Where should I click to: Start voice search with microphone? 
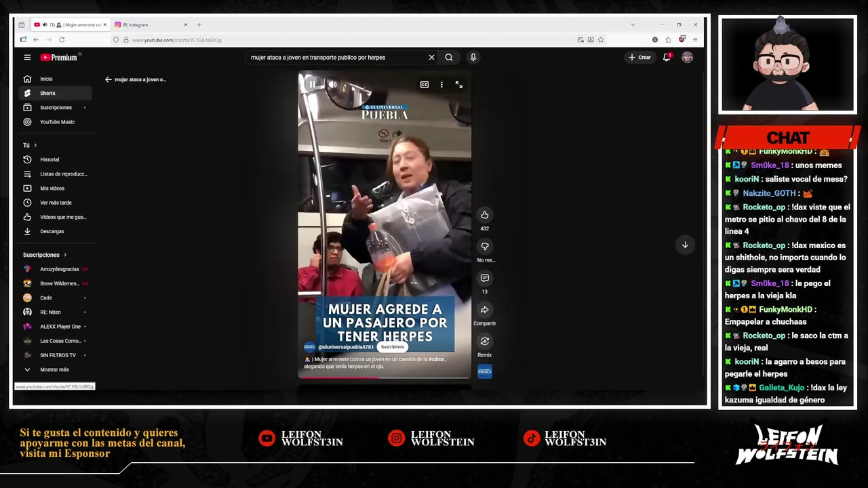click(473, 58)
